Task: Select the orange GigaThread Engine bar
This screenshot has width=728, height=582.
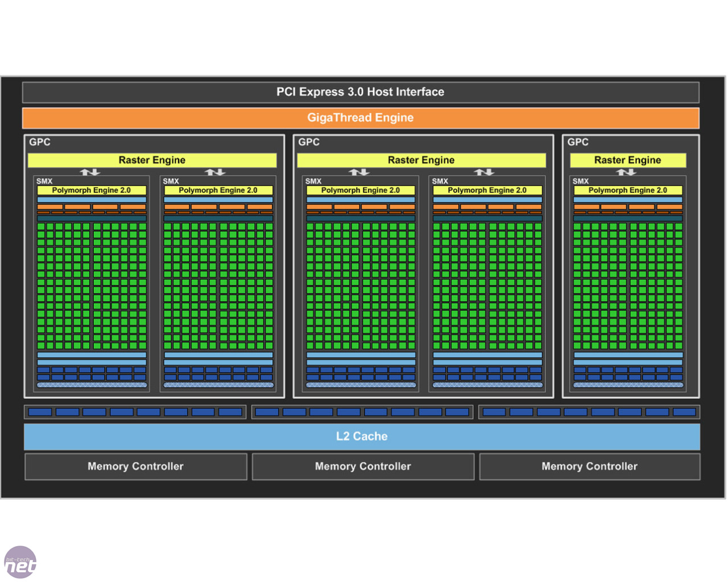Action: pos(361,118)
